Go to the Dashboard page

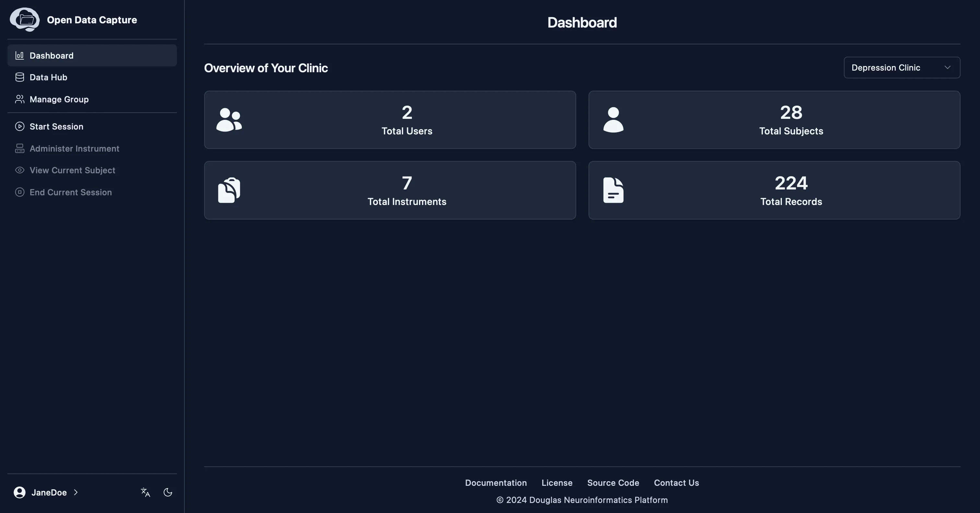tap(92, 55)
